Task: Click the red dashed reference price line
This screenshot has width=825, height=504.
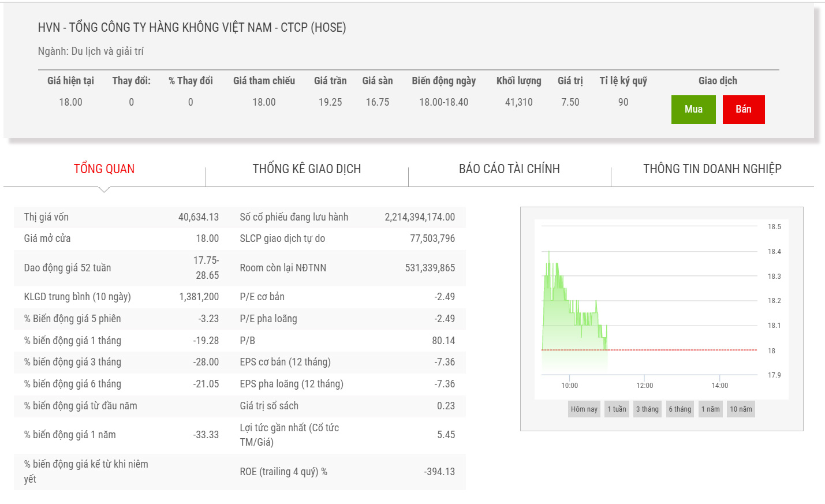Action: click(x=681, y=350)
